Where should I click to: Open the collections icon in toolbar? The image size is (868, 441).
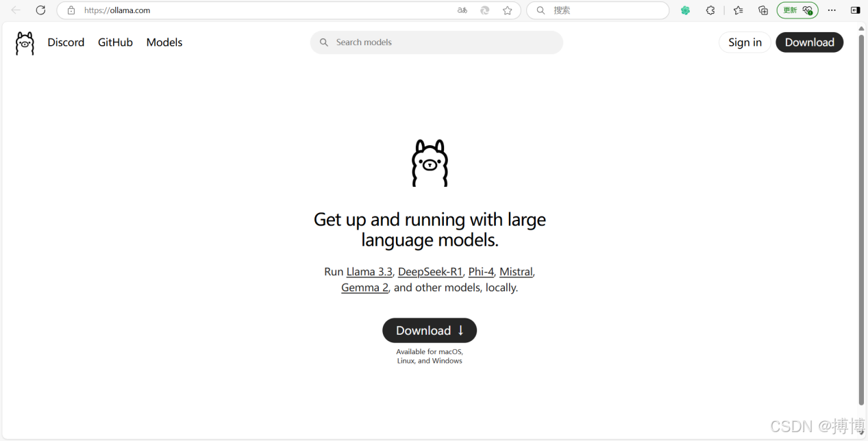[763, 10]
